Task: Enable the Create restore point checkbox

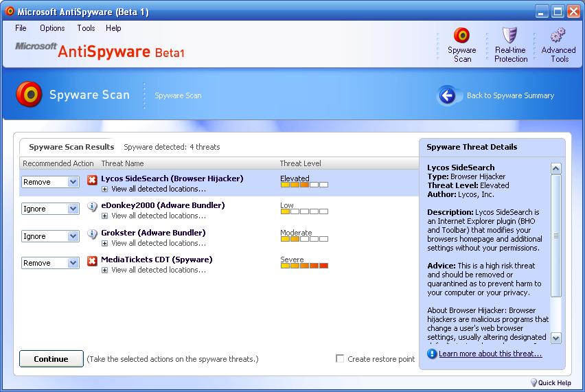Action: [x=340, y=358]
